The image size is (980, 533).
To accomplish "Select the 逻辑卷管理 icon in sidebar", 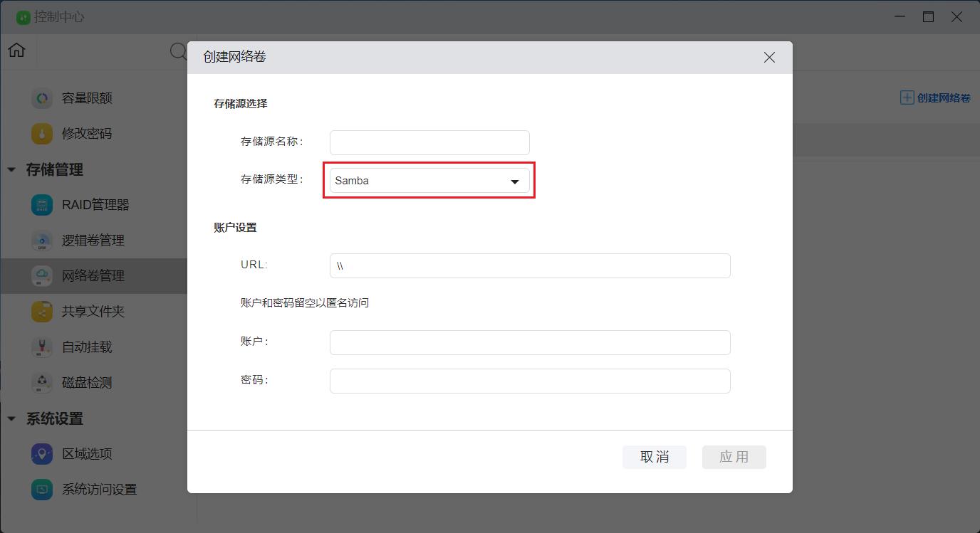I will (41, 240).
